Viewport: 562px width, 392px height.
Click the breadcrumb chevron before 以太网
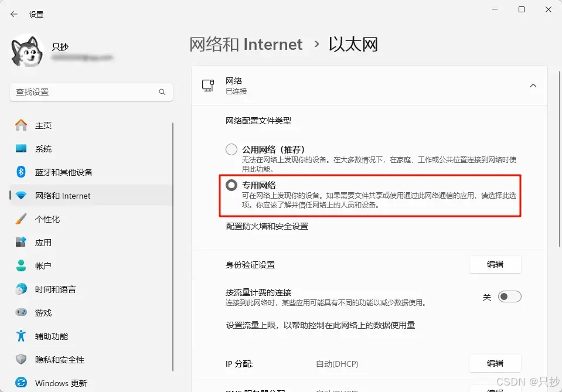(316, 44)
